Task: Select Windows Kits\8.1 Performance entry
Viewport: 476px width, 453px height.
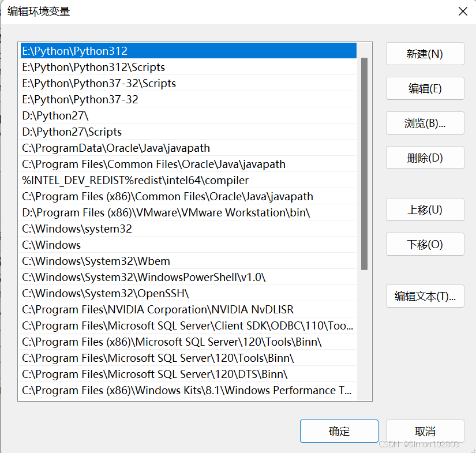Action: (189, 390)
